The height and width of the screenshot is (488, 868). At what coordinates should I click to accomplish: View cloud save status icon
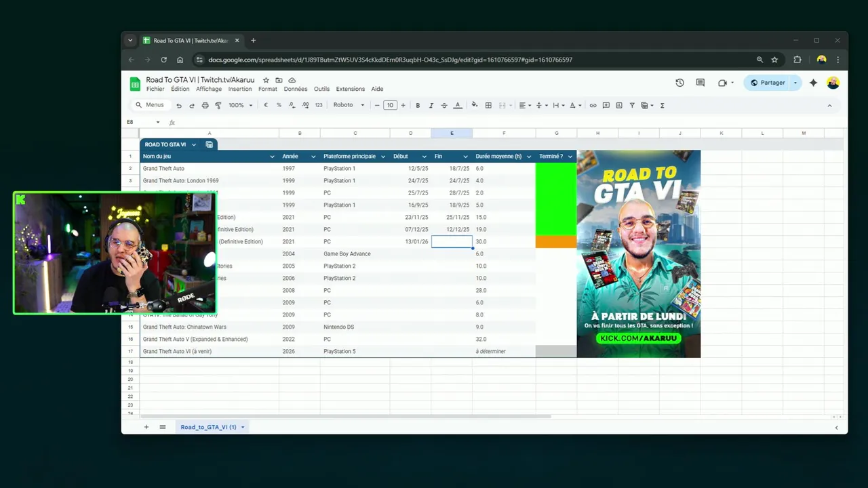[292, 80]
